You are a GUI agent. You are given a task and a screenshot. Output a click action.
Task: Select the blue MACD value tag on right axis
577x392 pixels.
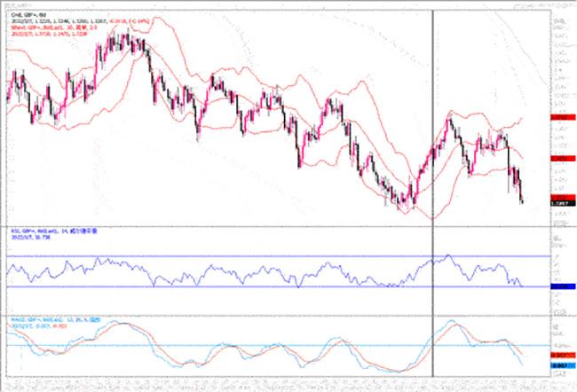pyautogui.click(x=559, y=365)
